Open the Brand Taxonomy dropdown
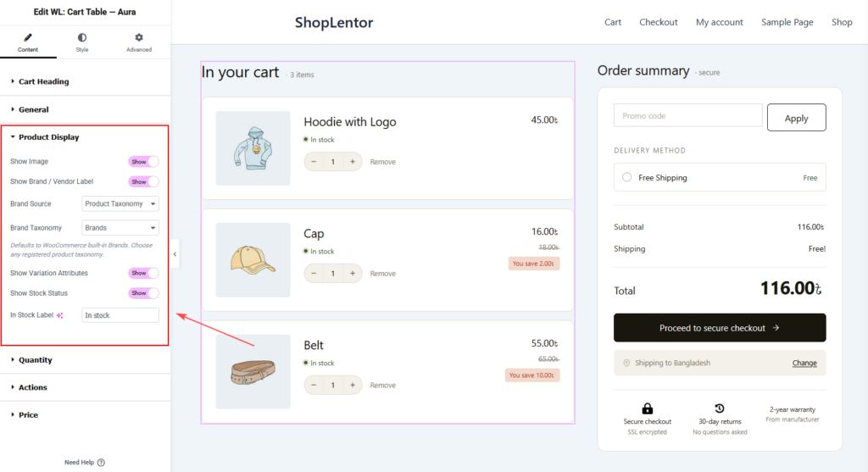 120,228
